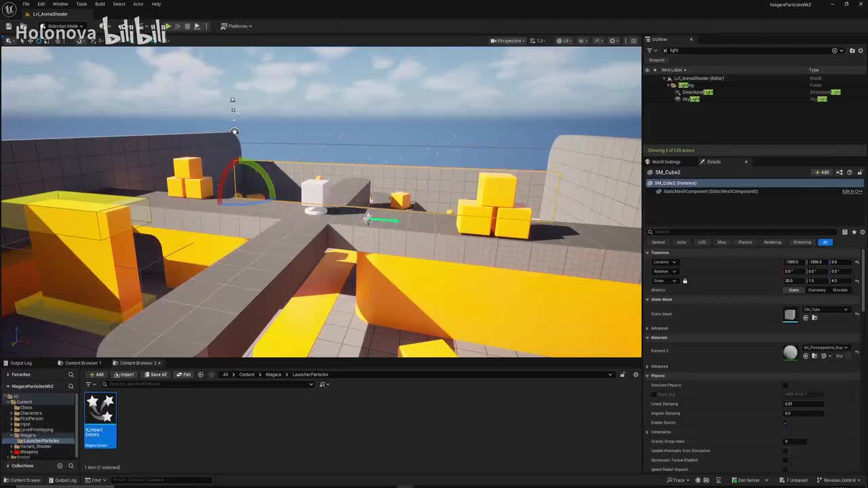Open viewport Show flags eye dropdown

583,41
